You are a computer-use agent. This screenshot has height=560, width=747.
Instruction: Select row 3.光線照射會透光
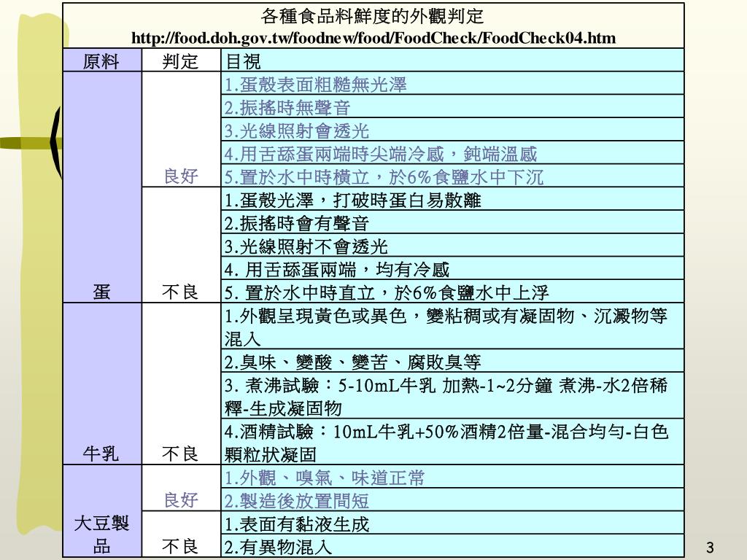click(452, 130)
